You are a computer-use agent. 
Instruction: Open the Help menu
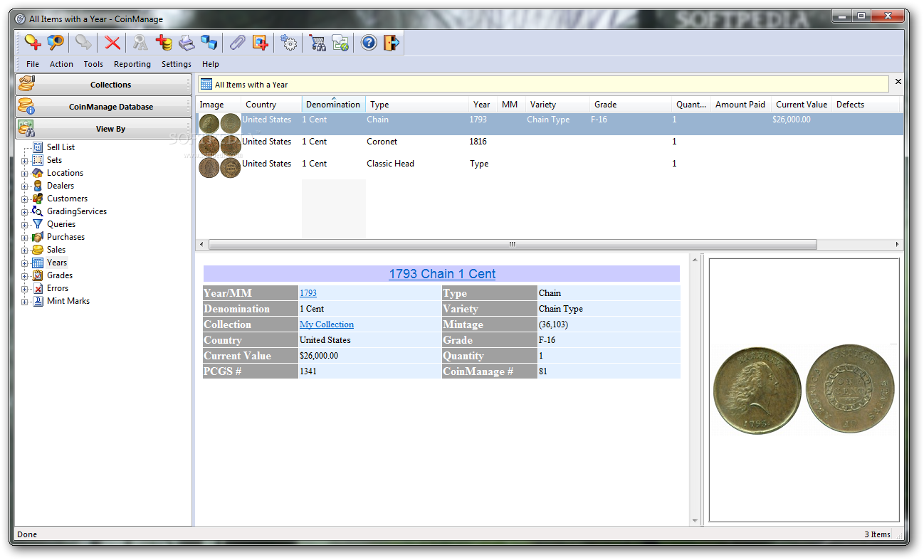point(211,64)
